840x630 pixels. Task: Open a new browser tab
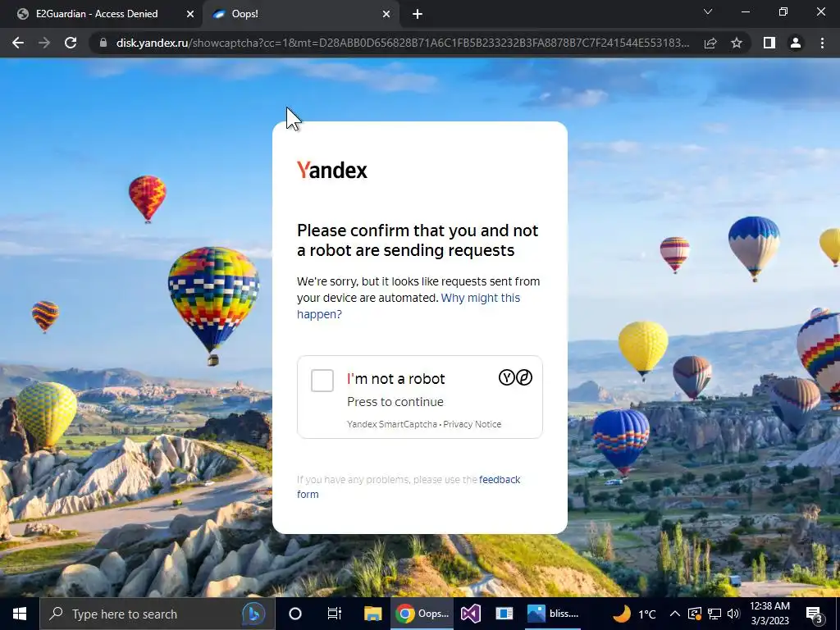point(418,15)
